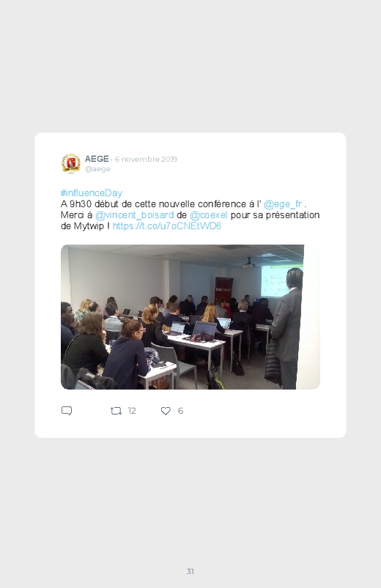Click page number 31

(x=190, y=571)
